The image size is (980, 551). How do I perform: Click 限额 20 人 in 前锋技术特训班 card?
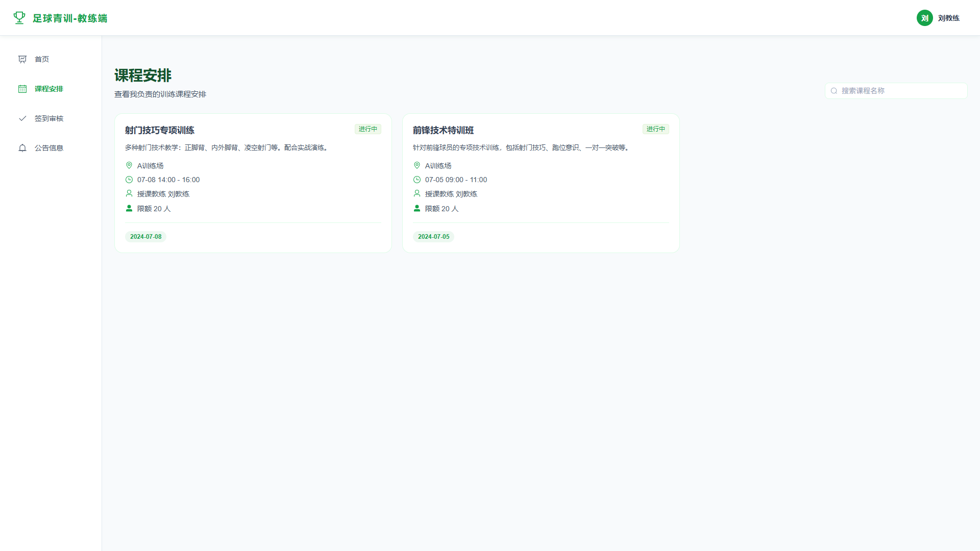coord(442,209)
